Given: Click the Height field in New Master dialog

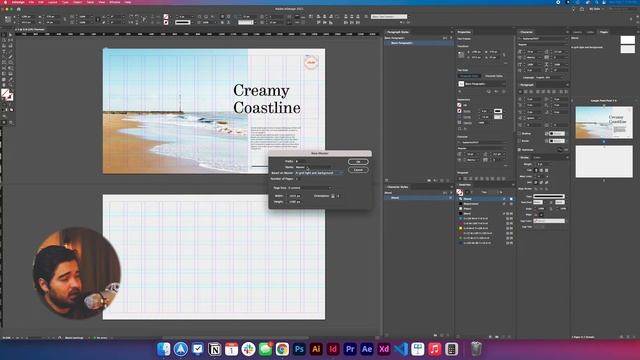Looking at the screenshot, I should [x=295, y=202].
